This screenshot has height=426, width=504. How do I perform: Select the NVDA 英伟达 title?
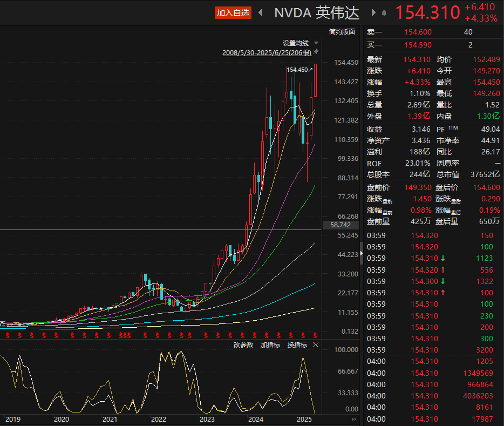point(317,13)
